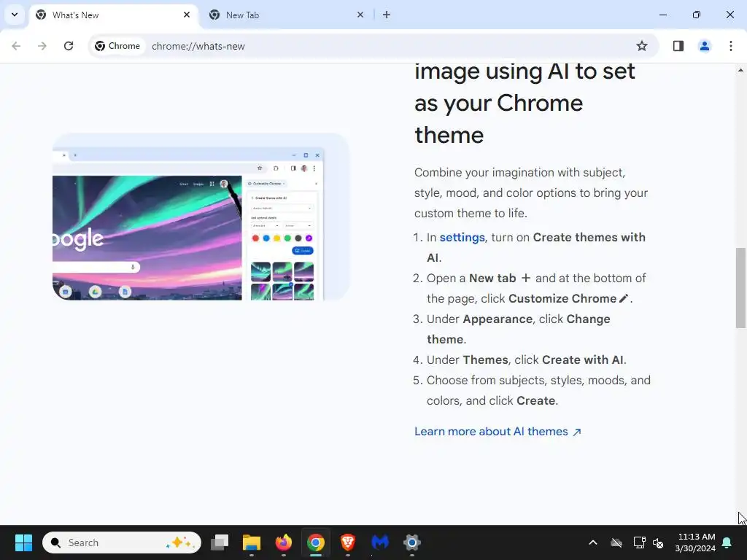Image resolution: width=747 pixels, height=560 pixels.
Task: Click the Chrome site info chip
Action: (x=117, y=46)
